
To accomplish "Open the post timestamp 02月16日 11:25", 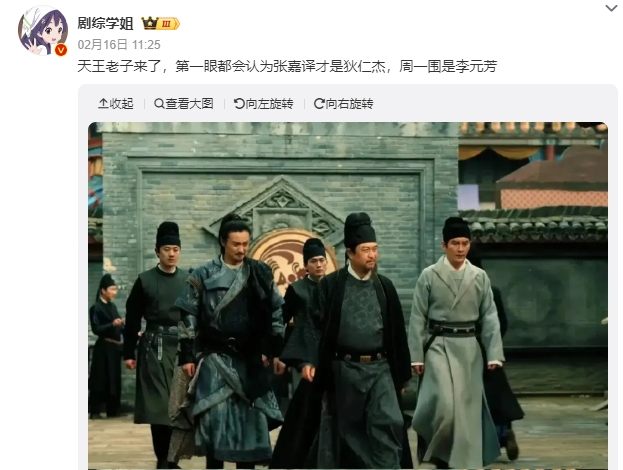I will [119, 44].
